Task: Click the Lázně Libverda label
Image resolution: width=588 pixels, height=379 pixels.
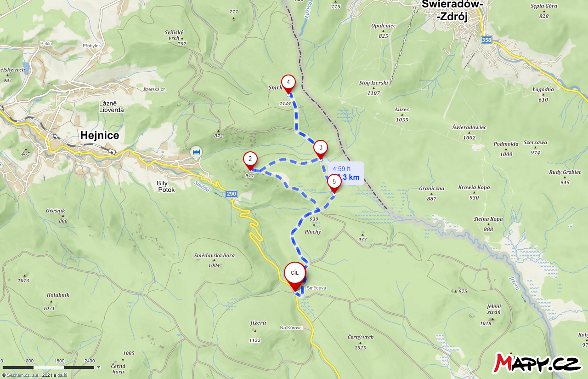Action: click(112, 106)
